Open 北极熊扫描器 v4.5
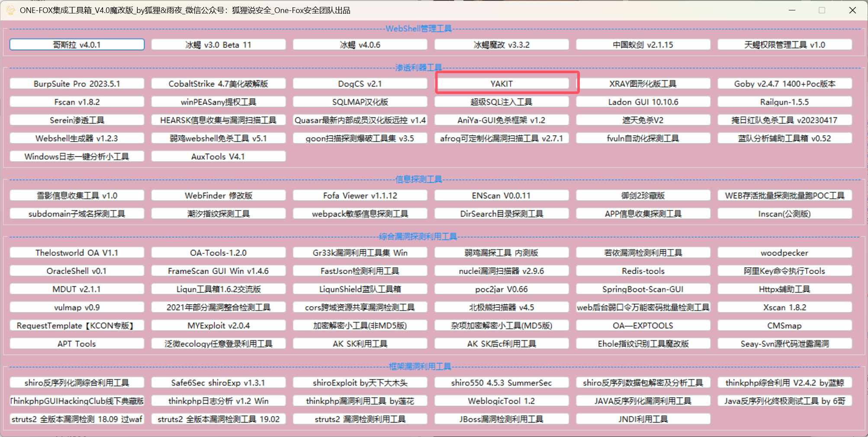Viewport: 868px width, 437px height. pyautogui.click(x=502, y=307)
